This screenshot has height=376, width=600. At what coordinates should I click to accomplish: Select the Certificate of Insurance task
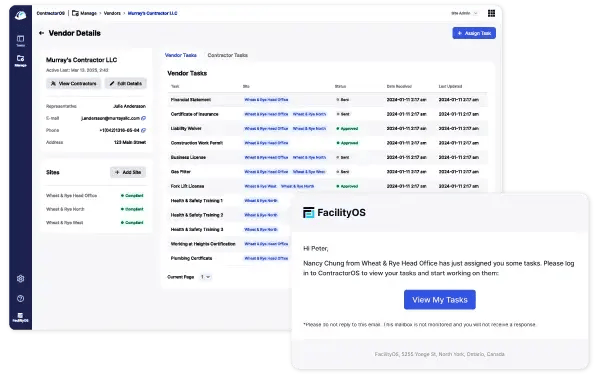328,114
